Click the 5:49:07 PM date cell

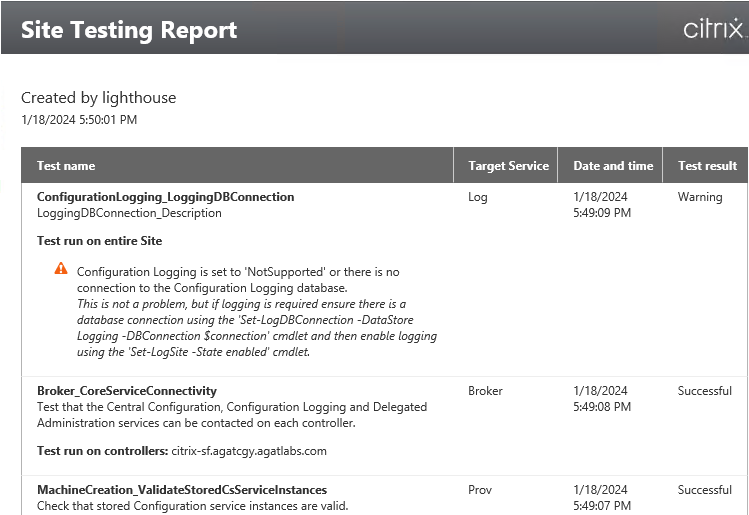point(602,498)
